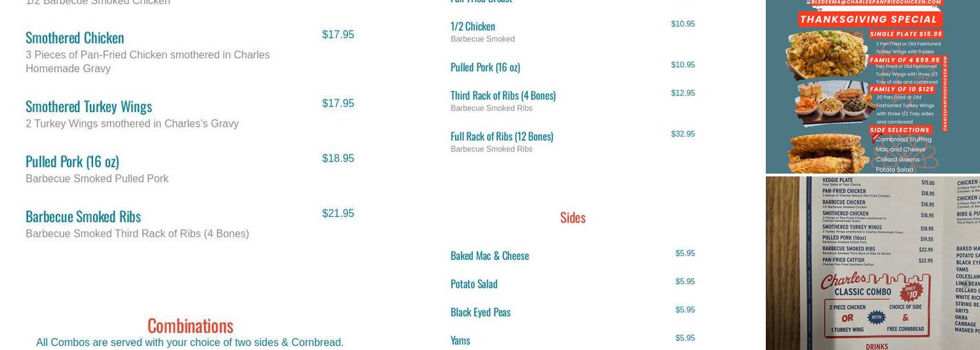Choose the Barbecue Smoked Ribs entree
This screenshot has width=980, height=350.
coord(83,216)
